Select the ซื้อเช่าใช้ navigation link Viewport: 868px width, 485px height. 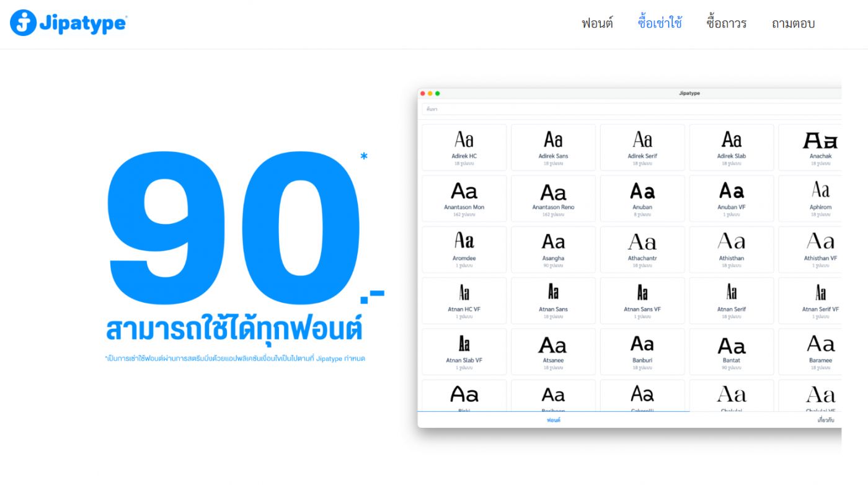tap(660, 24)
